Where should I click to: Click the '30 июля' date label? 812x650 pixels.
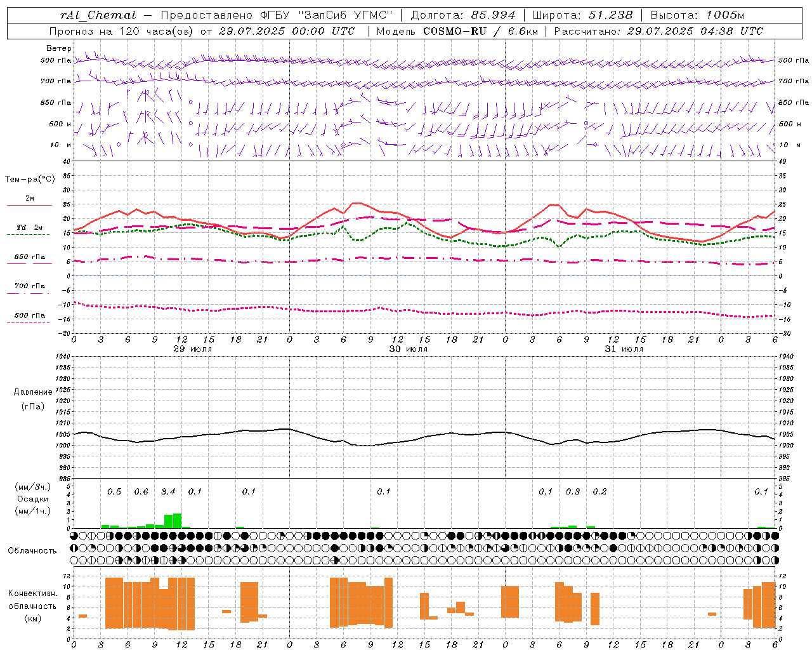point(409,349)
